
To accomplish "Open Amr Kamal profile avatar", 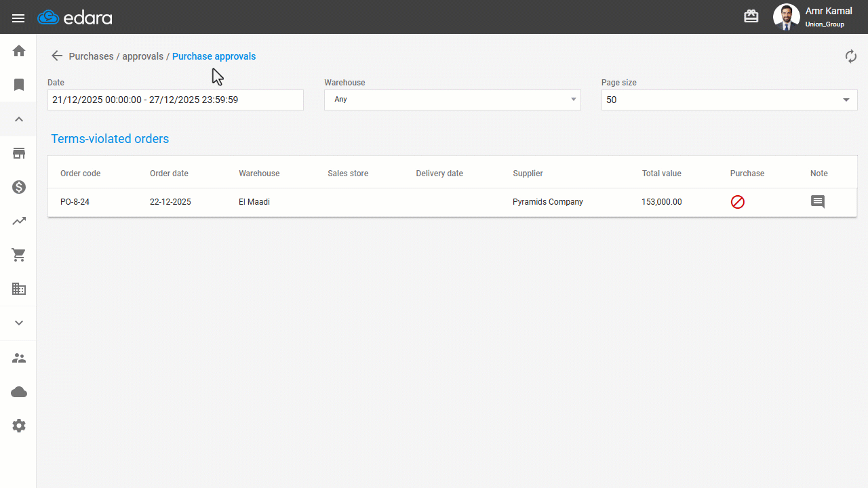I will coord(787,17).
